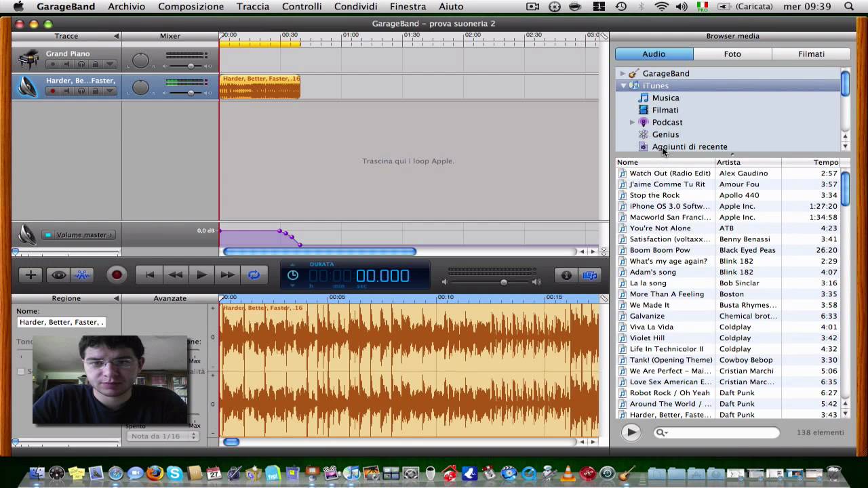Image resolution: width=868 pixels, height=488 pixels.
Task: Open the Traccia menu
Action: click(253, 6)
